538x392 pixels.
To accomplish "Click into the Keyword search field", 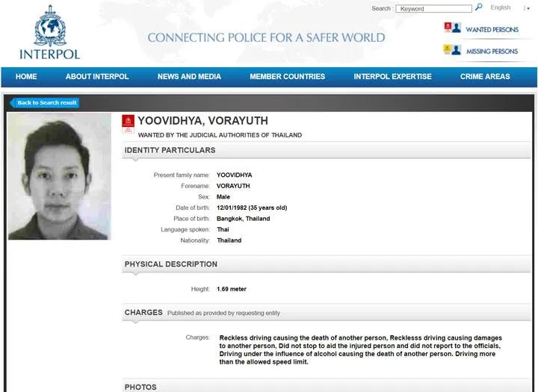I will [433, 9].
